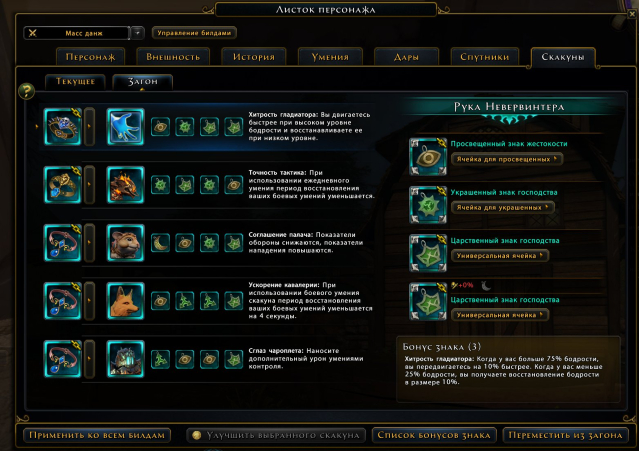639x451 pixels.
Task: Select the flaming beast mount icon
Action: (x=126, y=185)
